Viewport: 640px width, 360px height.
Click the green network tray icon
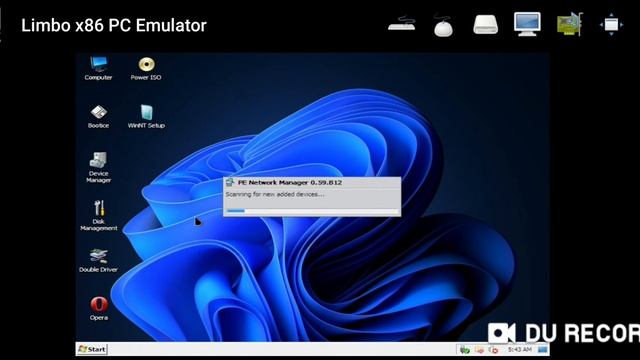pyautogui.click(x=465, y=350)
